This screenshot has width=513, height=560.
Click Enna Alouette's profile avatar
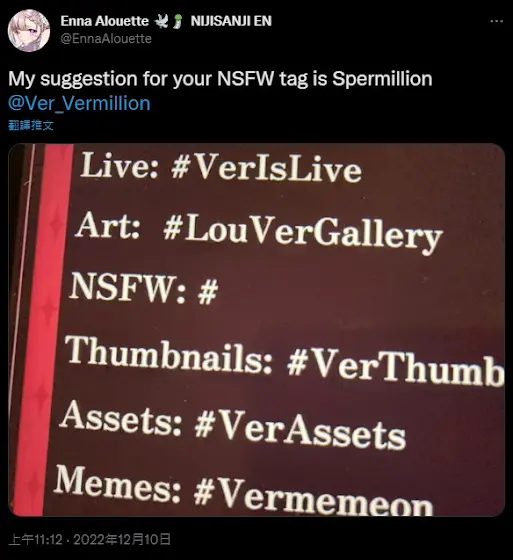pyautogui.click(x=29, y=31)
